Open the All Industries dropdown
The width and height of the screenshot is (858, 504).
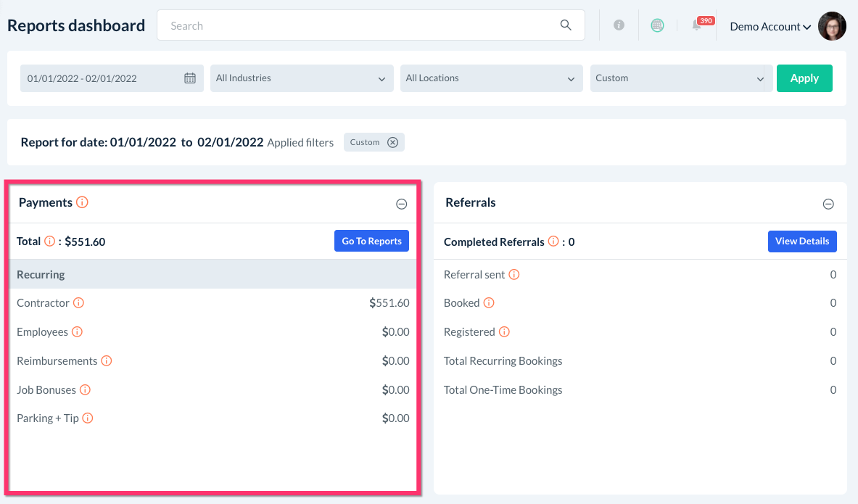click(301, 78)
